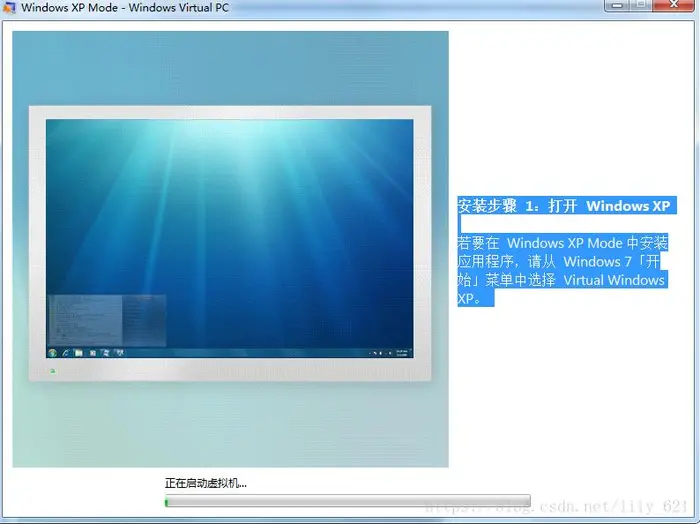This screenshot has height=524, width=700.
Task: Click the virtual machine startup progress bar
Action: (348, 500)
